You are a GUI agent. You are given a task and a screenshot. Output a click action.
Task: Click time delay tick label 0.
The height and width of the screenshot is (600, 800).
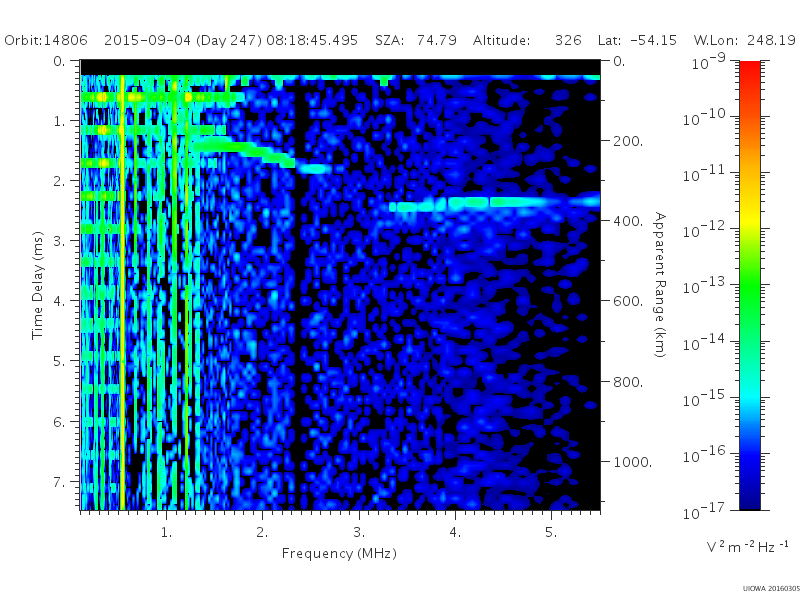[60, 62]
